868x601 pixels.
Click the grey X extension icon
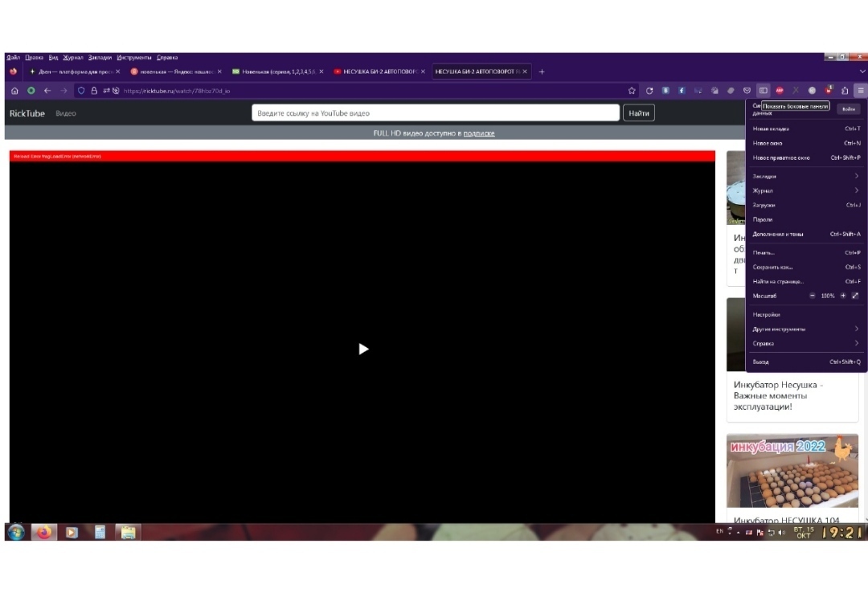pyautogui.click(x=796, y=91)
